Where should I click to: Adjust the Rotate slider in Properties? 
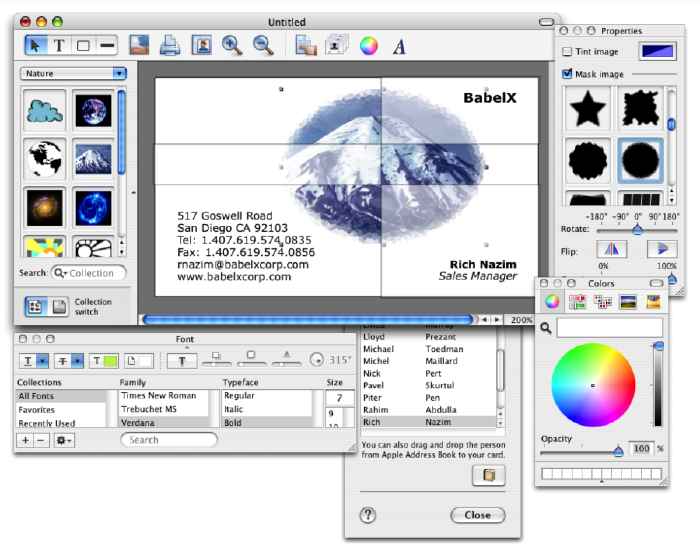click(x=637, y=230)
